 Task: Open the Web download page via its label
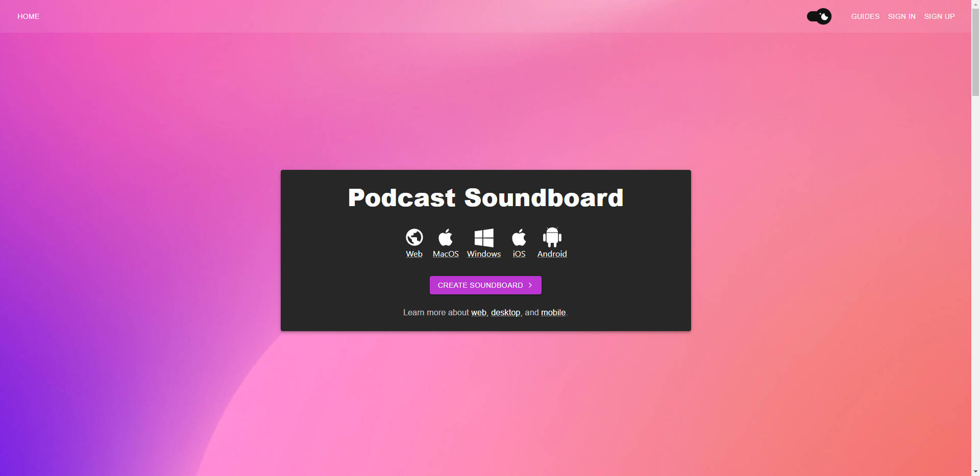pyautogui.click(x=414, y=254)
